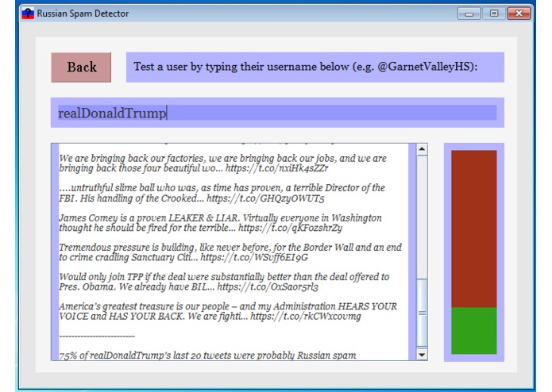
Task: Click the green portion of spam meter bar
Action: tap(474, 331)
